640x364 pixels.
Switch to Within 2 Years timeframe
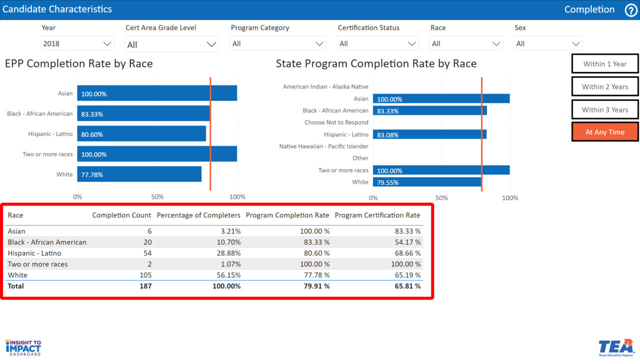pos(605,87)
